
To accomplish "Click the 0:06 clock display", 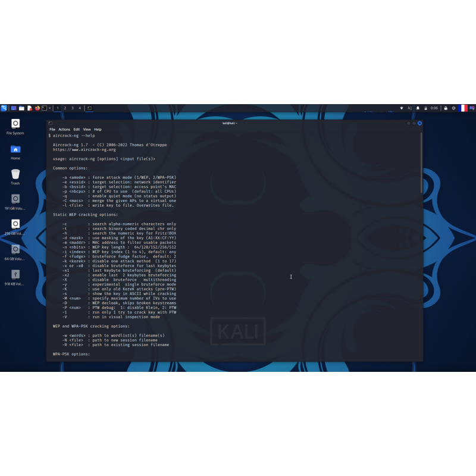I will [x=434, y=108].
